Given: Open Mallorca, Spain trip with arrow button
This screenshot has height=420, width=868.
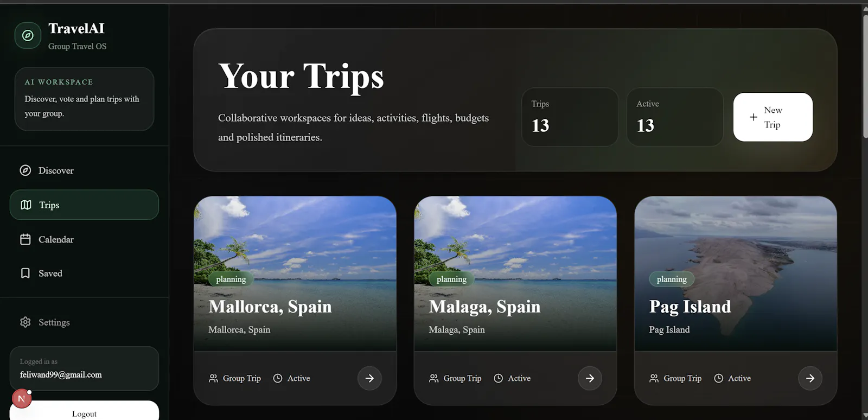Looking at the screenshot, I should pos(369,378).
